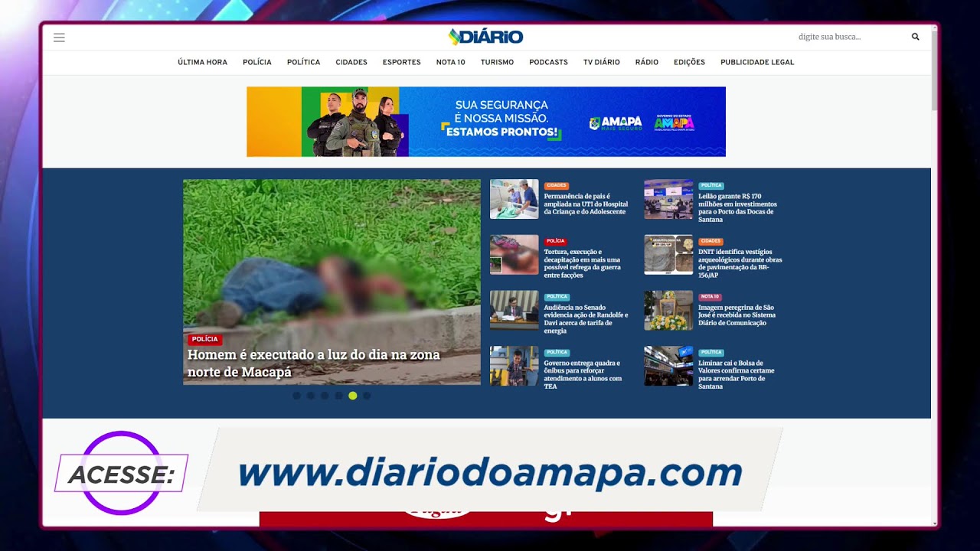Open the RÁDIO menu item
980x551 pixels.
pyautogui.click(x=646, y=62)
